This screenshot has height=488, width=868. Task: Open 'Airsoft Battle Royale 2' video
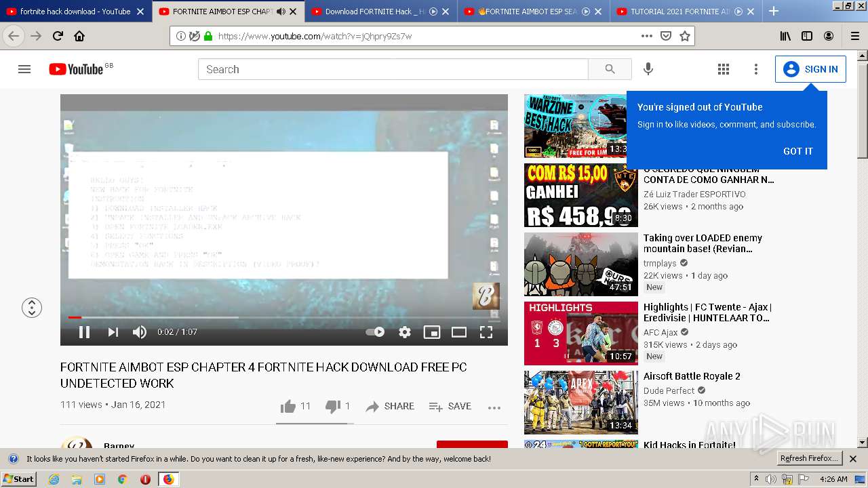pyautogui.click(x=692, y=376)
